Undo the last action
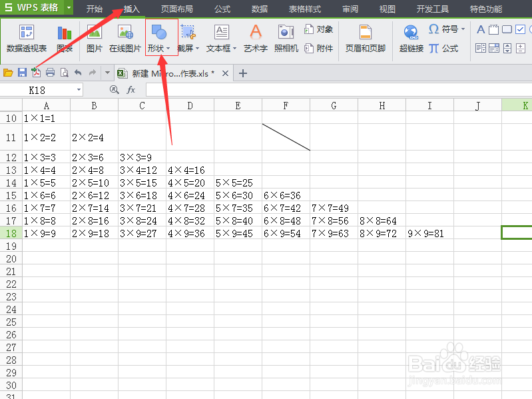The height and width of the screenshot is (399, 532). click(78, 73)
